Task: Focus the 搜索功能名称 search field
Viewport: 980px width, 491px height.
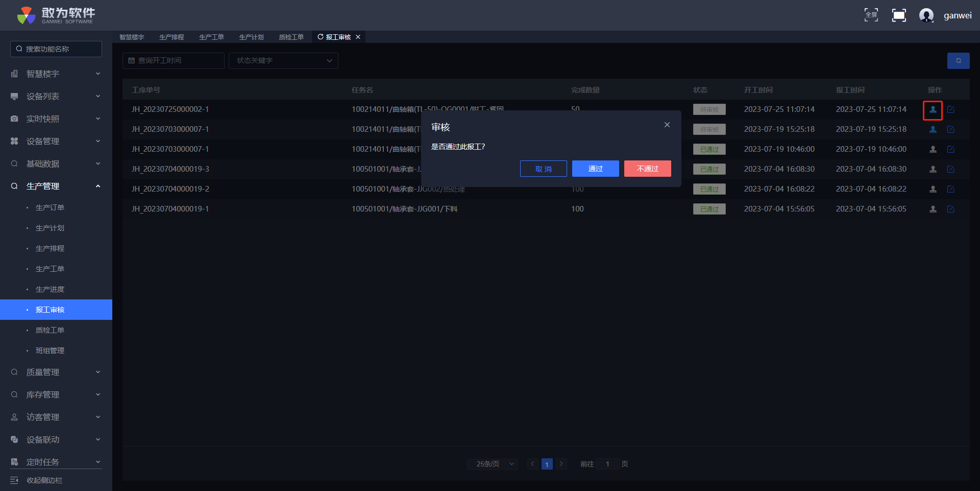Action: [56, 49]
